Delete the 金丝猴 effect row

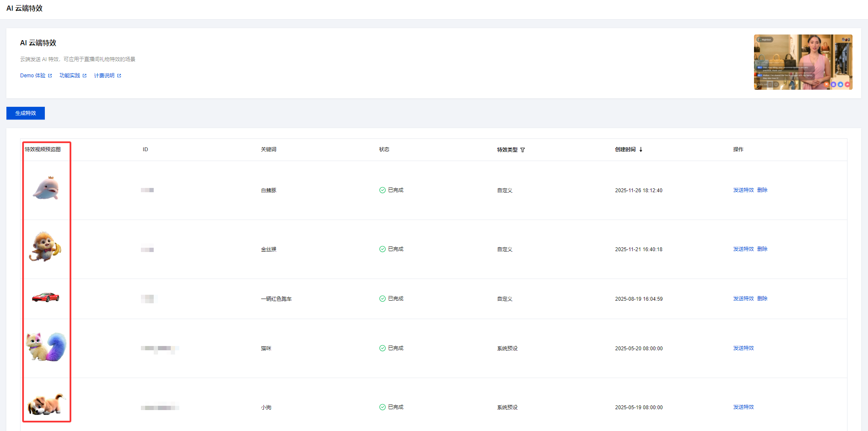point(762,249)
